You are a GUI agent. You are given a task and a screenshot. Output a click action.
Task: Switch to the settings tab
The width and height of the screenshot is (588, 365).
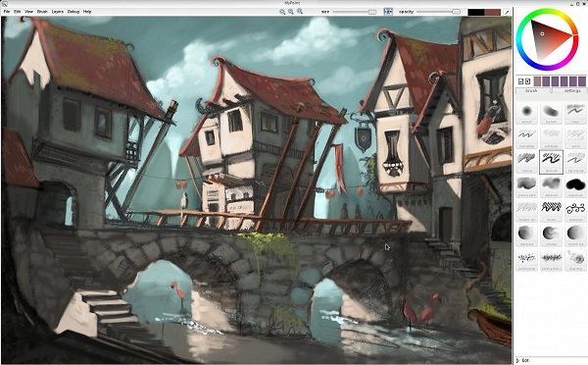point(572,91)
